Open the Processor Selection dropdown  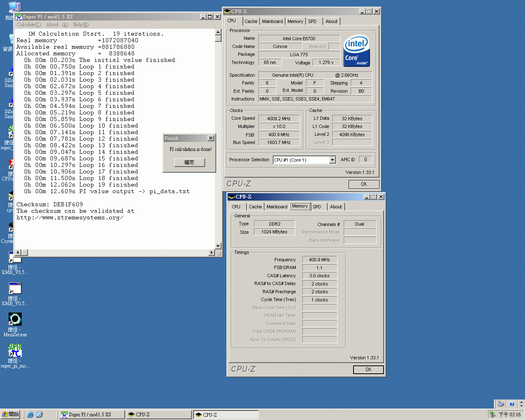(332, 160)
